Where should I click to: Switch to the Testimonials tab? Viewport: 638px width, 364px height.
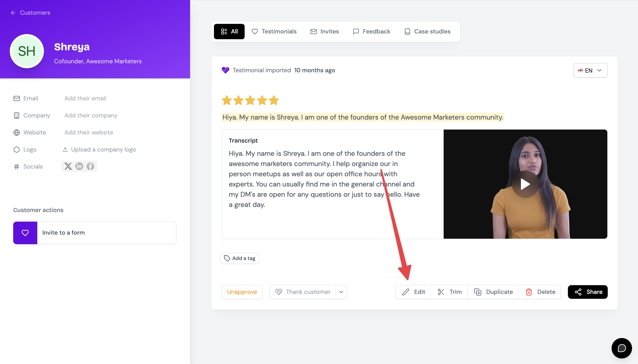[x=274, y=32]
